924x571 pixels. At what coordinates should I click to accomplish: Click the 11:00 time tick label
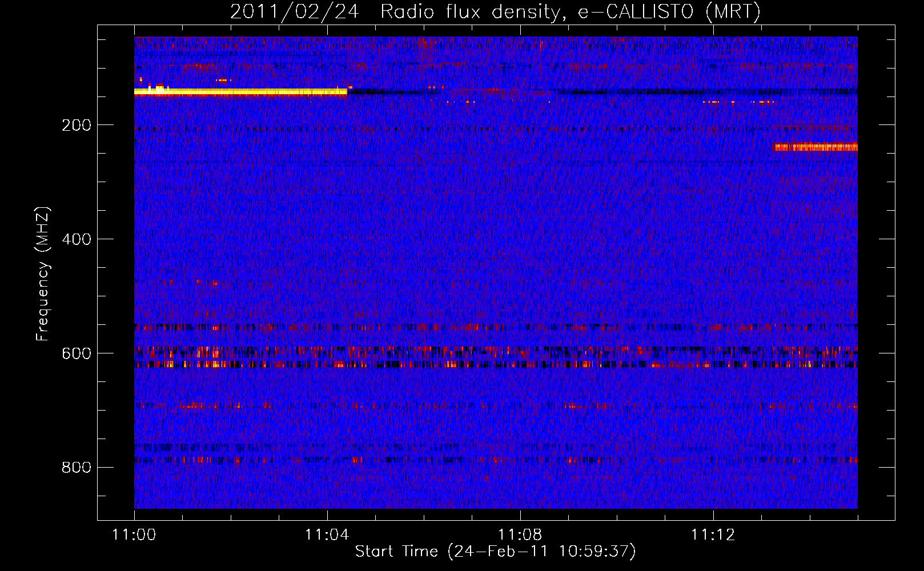pyautogui.click(x=134, y=534)
